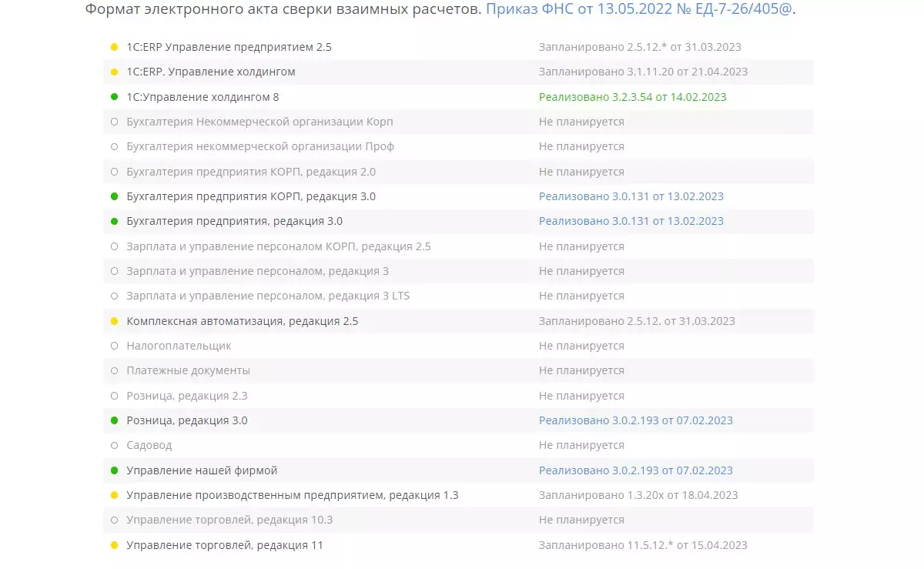Select text Комплексная автоматизация, редакция 2.5
This screenshot has width=924, height=569.
[x=243, y=321]
